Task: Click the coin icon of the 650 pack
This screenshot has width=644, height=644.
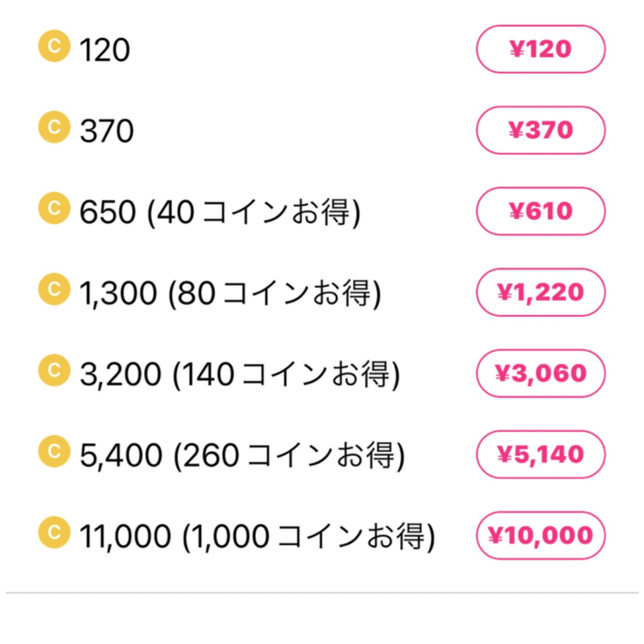Action: [x=54, y=208]
